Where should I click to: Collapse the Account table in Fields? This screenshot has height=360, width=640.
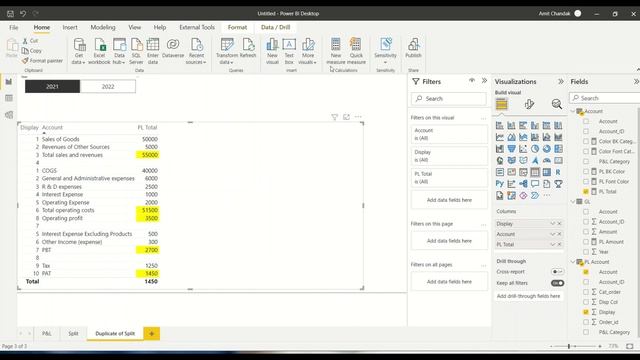click(x=573, y=111)
